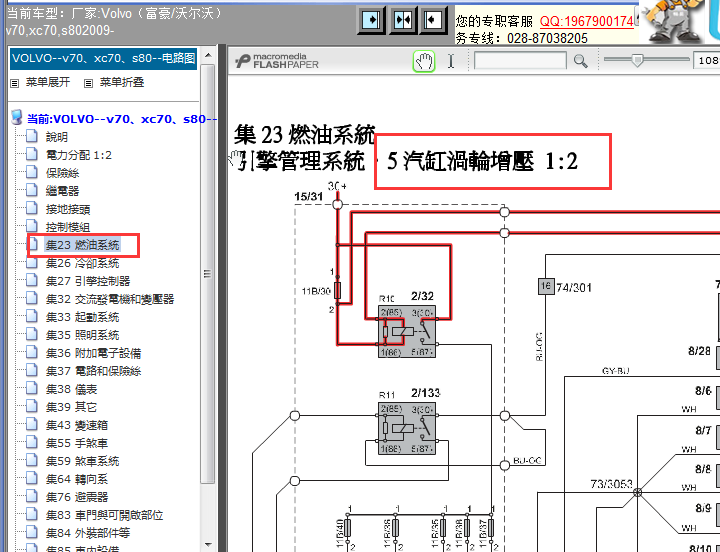
Task: Open 集36 附加電子設備 in the tree
Action: pos(93,353)
